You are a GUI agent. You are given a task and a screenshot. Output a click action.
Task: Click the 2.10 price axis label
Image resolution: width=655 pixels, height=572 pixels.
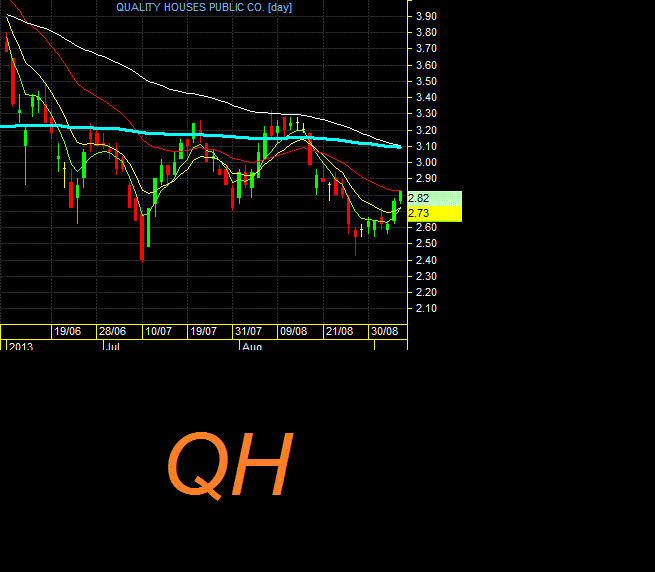pos(427,308)
